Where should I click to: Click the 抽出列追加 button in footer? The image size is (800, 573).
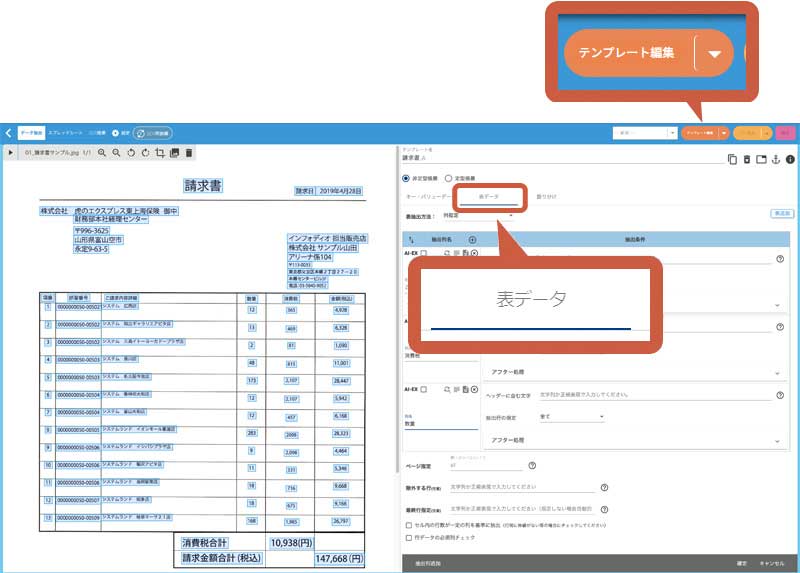428,563
